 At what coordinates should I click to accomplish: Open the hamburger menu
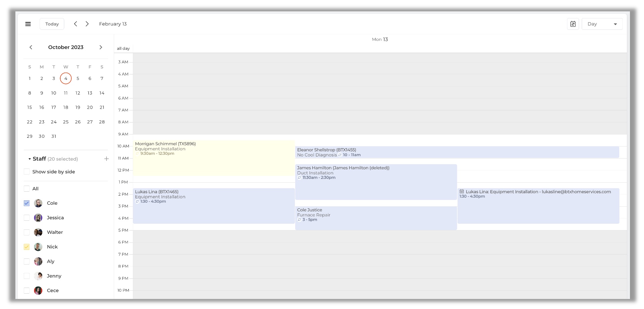pyautogui.click(x=28, y=24)
